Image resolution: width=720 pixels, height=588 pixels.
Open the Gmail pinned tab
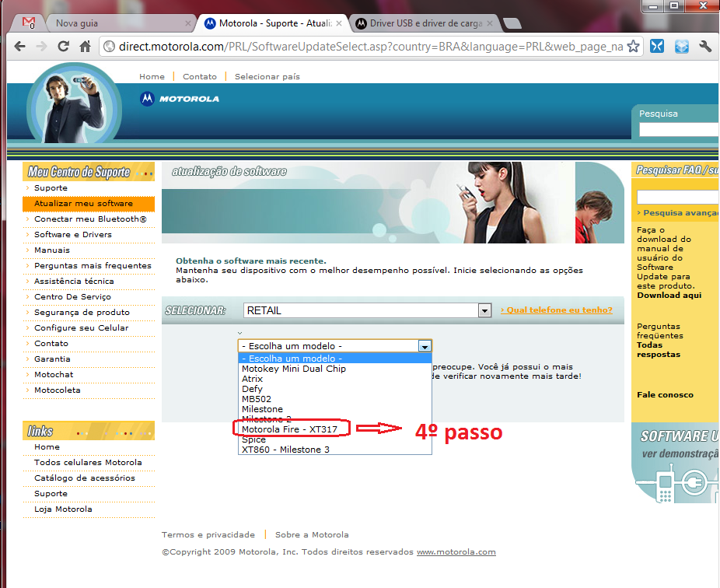tap(29, 23)
